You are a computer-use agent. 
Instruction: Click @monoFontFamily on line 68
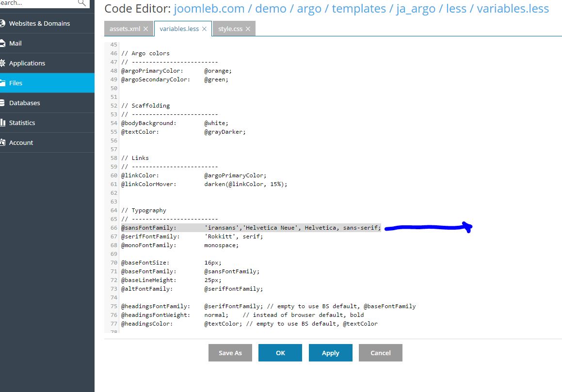coord(149,246)
